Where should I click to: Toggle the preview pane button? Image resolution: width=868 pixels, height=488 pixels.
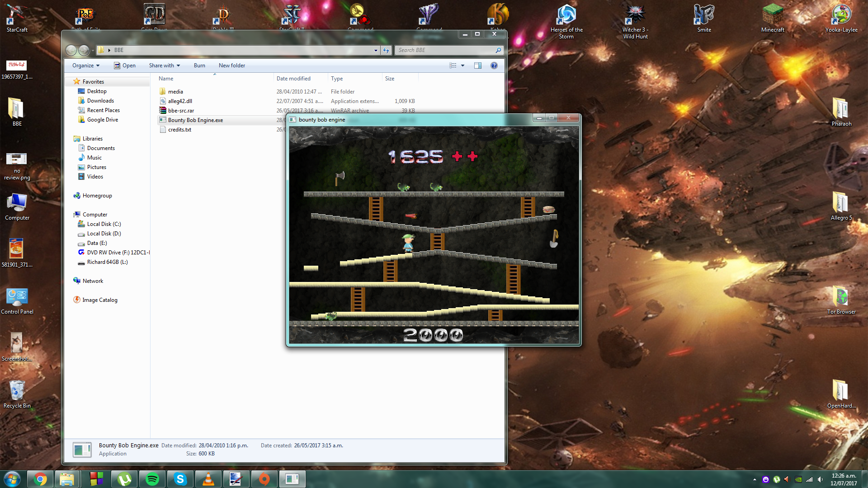point(478,66)
